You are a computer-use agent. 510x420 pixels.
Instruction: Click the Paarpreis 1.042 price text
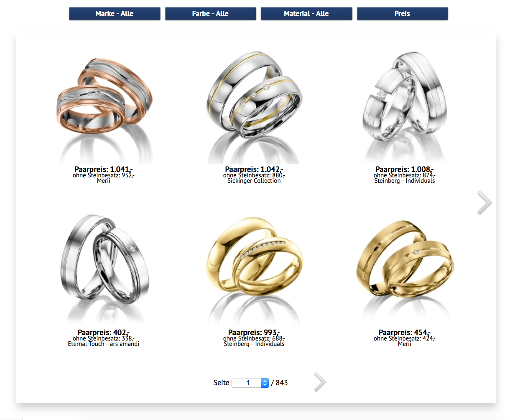254,169
